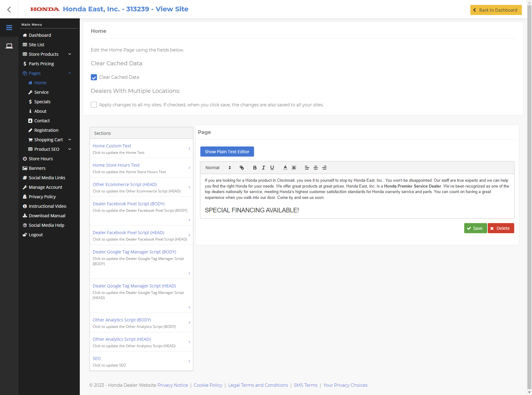Expand the Store Products submenu
The height and width of the screenshot is (395, 532).
(70, 54)
